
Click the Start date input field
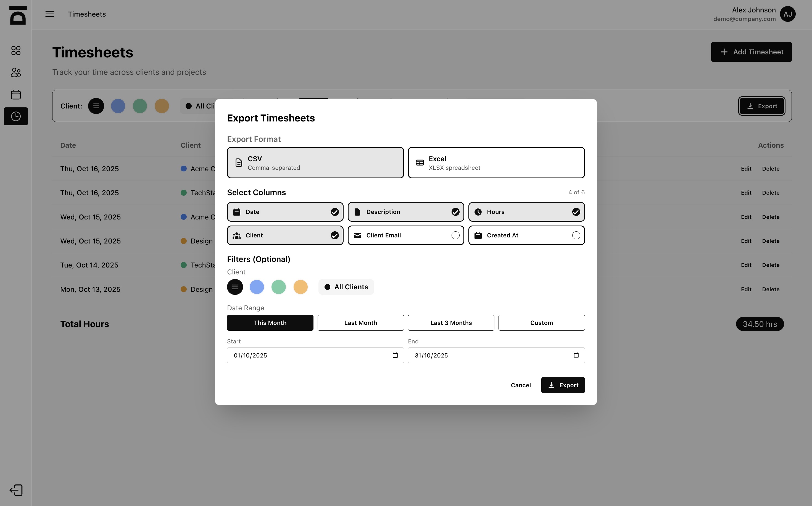tap(301, 355)
